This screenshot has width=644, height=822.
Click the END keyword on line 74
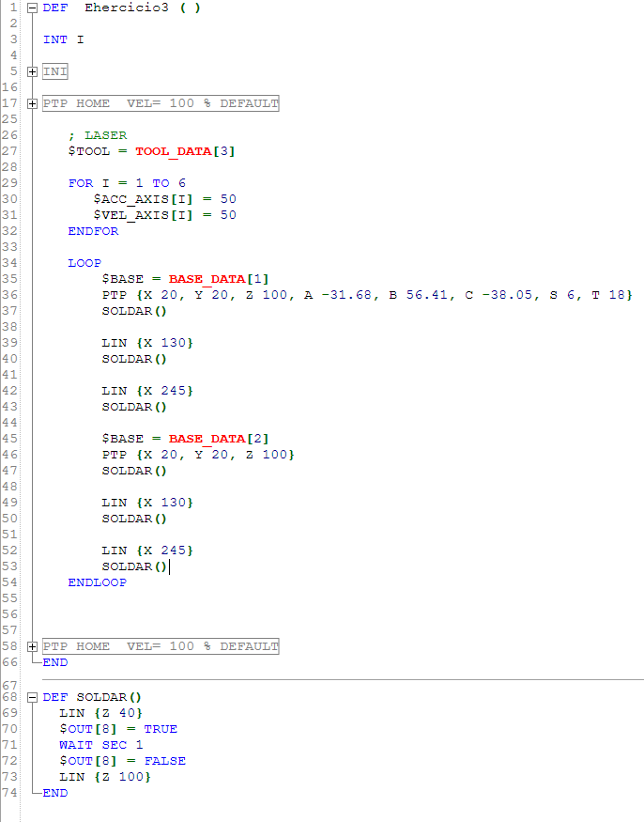coord(55,793)
